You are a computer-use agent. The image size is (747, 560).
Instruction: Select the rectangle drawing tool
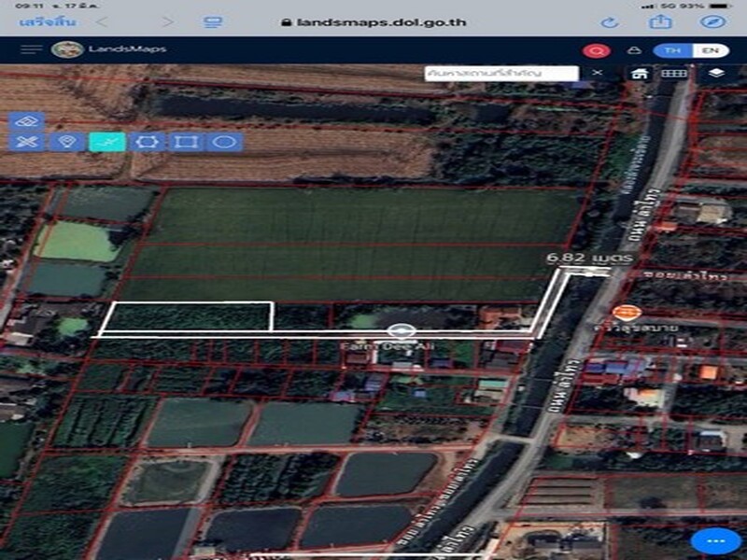187,142
